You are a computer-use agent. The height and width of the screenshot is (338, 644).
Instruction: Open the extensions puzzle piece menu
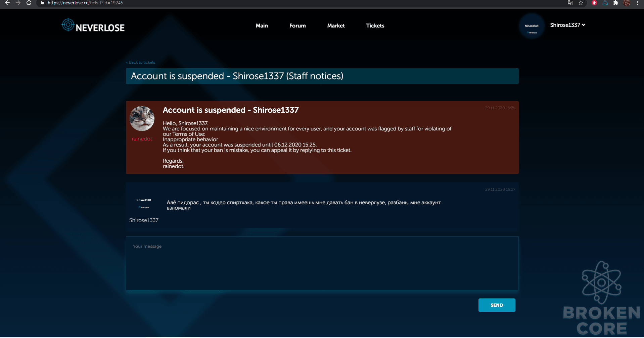coord(615,3)
